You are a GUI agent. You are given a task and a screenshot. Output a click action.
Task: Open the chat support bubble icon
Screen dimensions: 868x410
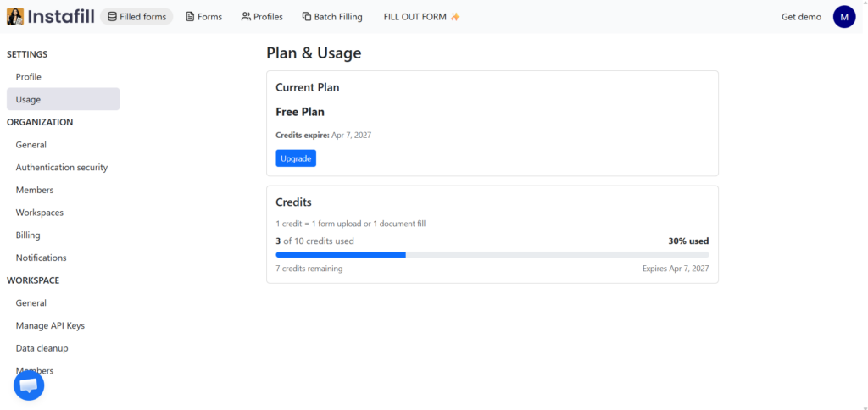pyautogui.click(x=29, y=385)
